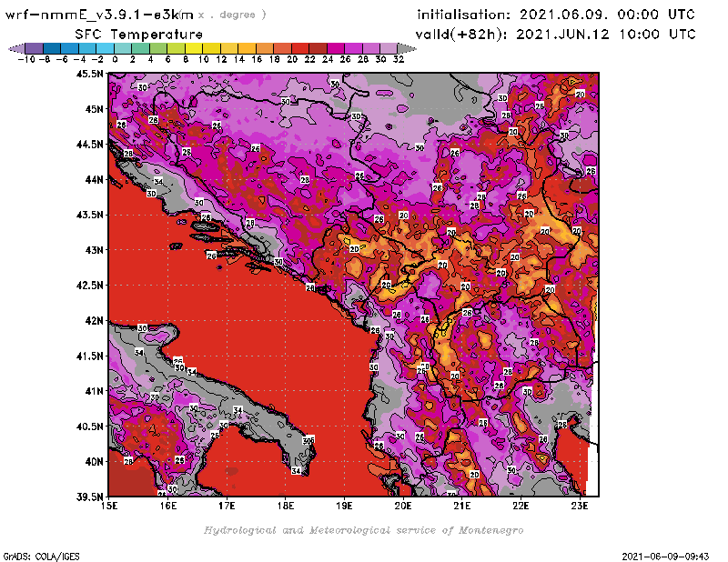This screenshot has height=562, width=728.
Task: Click the 41.5N latitude axis label
Action: 89,356
